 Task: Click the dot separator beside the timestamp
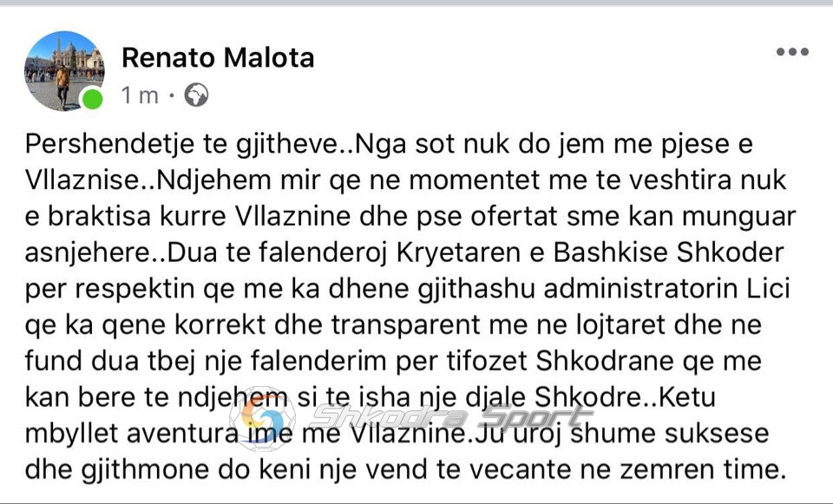point(171,96)
